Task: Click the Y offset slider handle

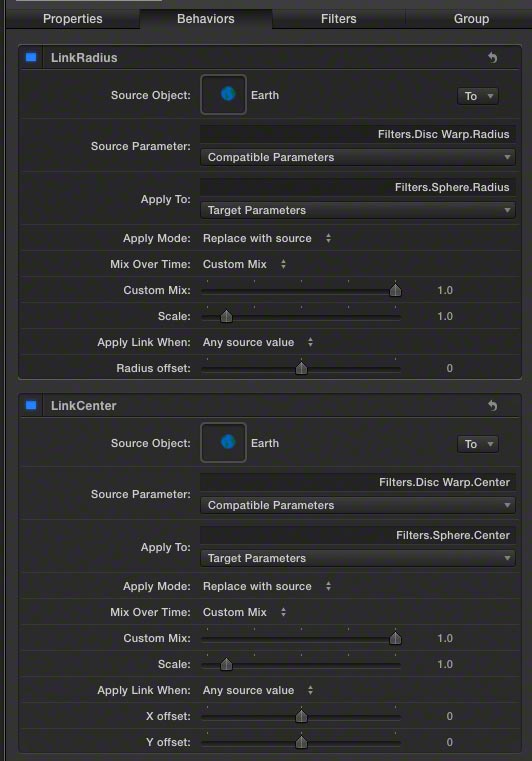Action: coord(301,742)
